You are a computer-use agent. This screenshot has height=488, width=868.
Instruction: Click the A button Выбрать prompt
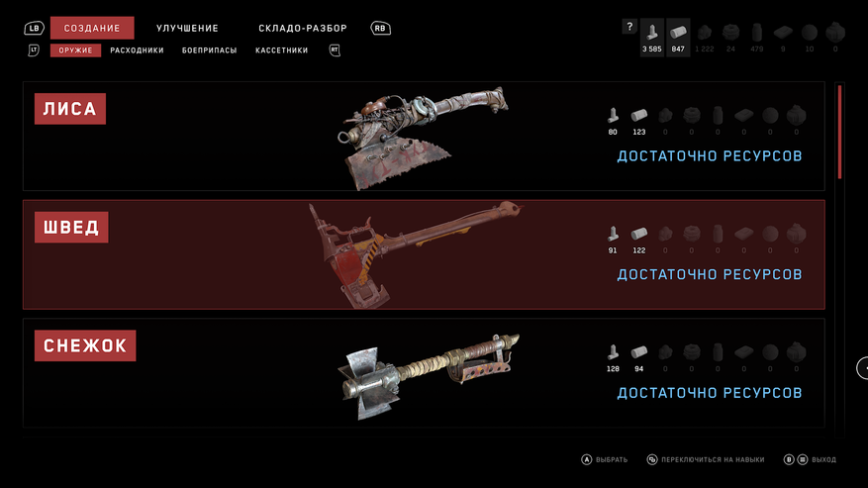tap(605, 459)
